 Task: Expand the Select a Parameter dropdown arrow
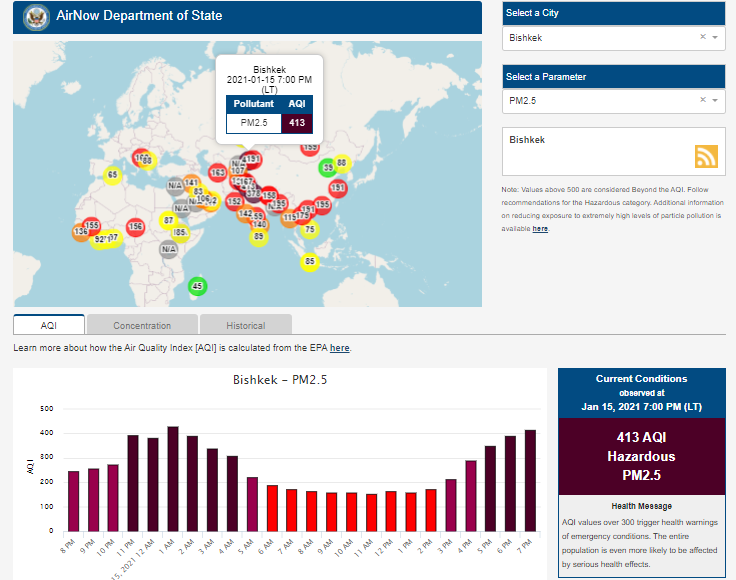[715, 100]
